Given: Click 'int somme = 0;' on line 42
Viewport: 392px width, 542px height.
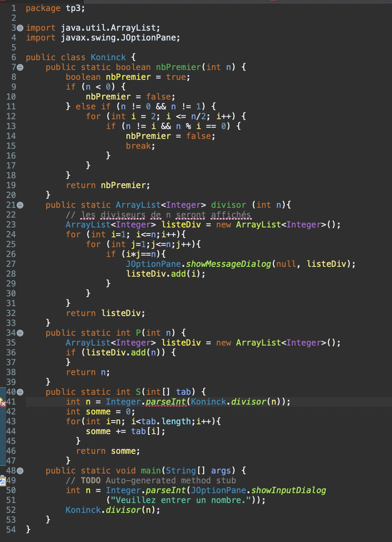Looking at the screenshot, I should click(x=100, y=412).
